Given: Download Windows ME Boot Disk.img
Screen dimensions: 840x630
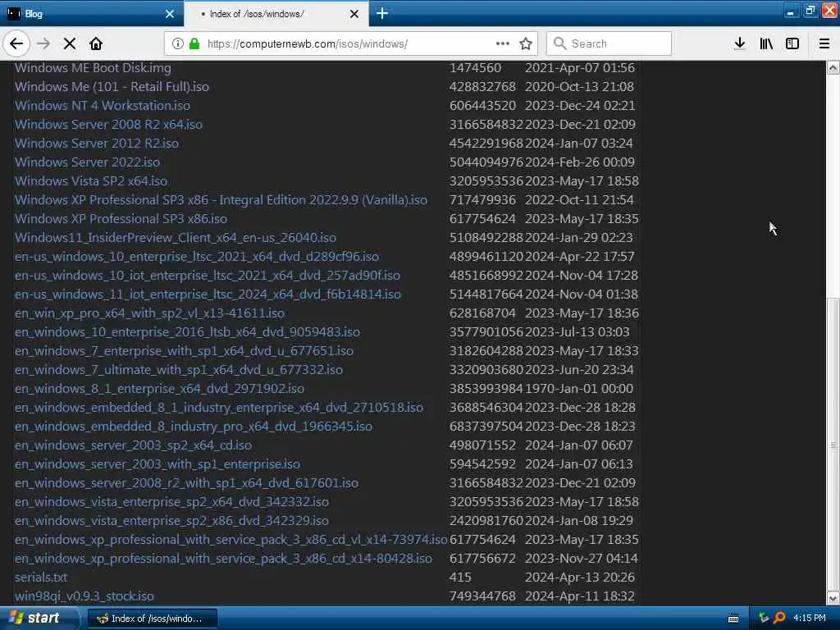Looking at the screenshot, I should click(93, 67).
